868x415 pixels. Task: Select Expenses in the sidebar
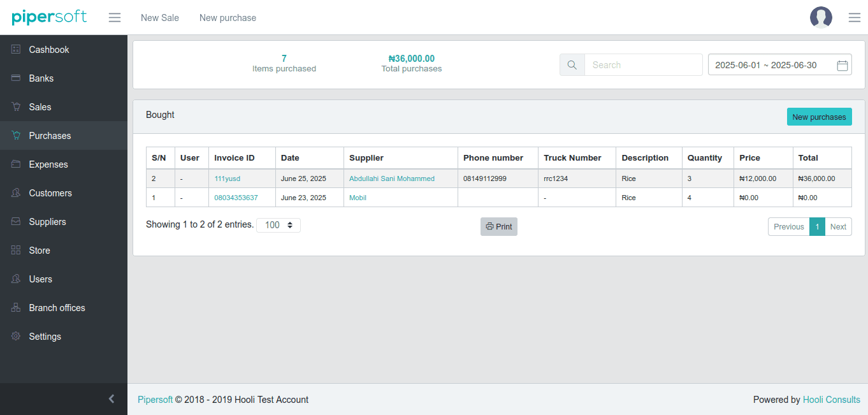(x=64, y=164)
